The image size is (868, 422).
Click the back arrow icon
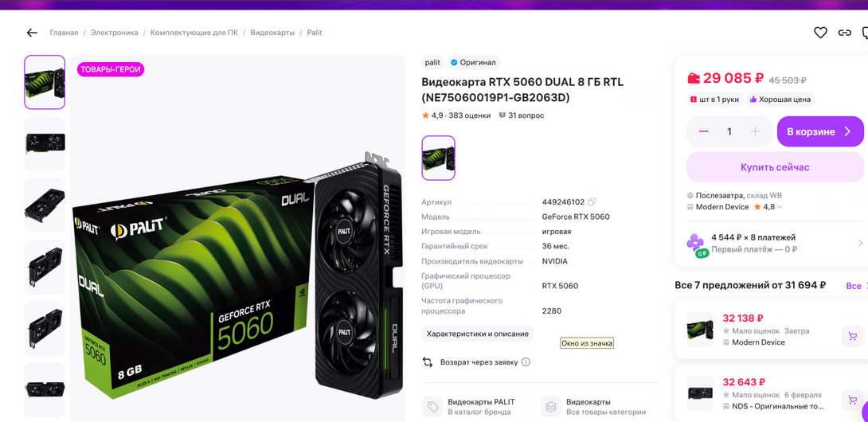click(32, 33)
